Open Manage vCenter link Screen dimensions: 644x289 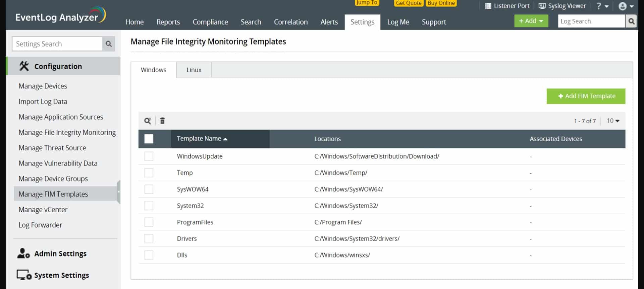coord(43,209)
